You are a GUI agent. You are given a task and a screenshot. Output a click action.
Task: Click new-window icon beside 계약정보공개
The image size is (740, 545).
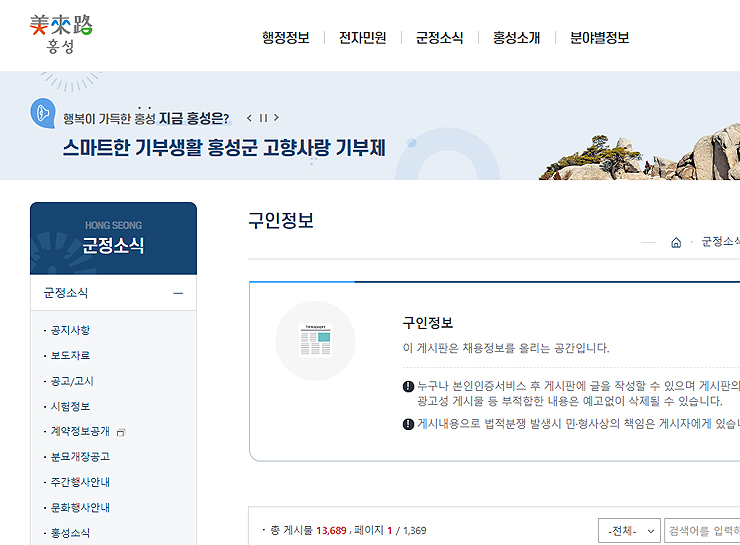[x=121, y=432]
